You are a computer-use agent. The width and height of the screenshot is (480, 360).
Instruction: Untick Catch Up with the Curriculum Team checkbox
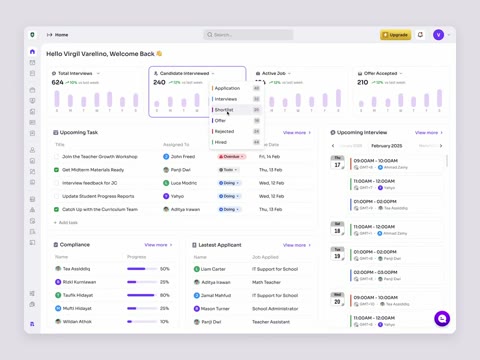pos(56,209)
